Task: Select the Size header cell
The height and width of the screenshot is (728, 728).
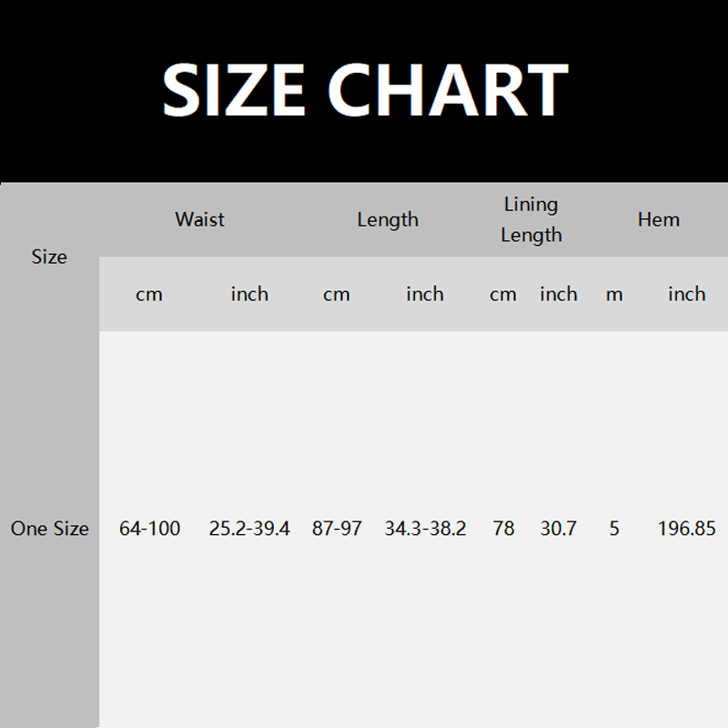Action: click(49, 257)
